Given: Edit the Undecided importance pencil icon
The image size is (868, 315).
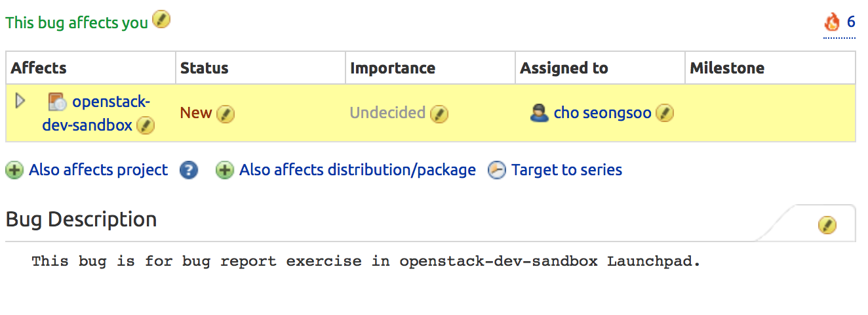Looking at the screenshot, I should pyautogui.click(x=439, y=114).
